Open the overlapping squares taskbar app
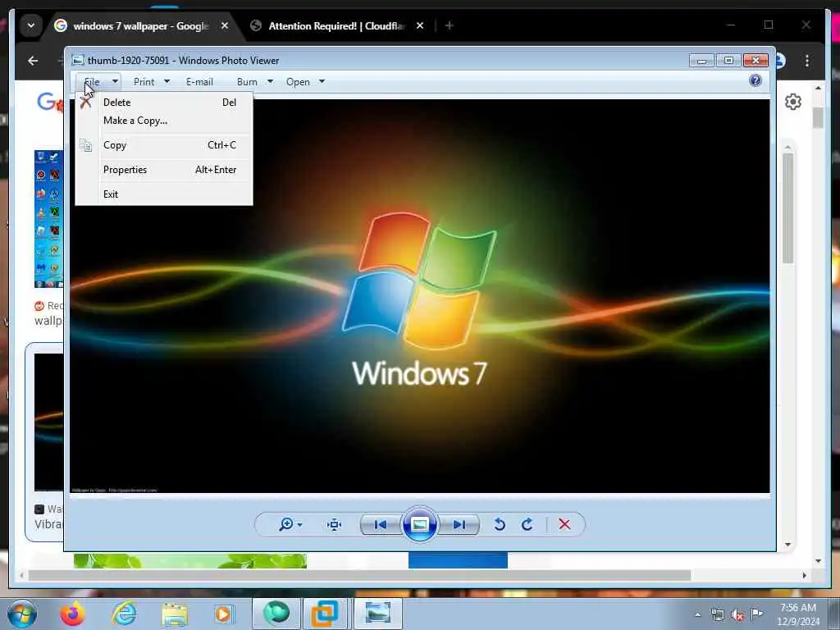This screenshot has width=840, height=630. [325, 614]
